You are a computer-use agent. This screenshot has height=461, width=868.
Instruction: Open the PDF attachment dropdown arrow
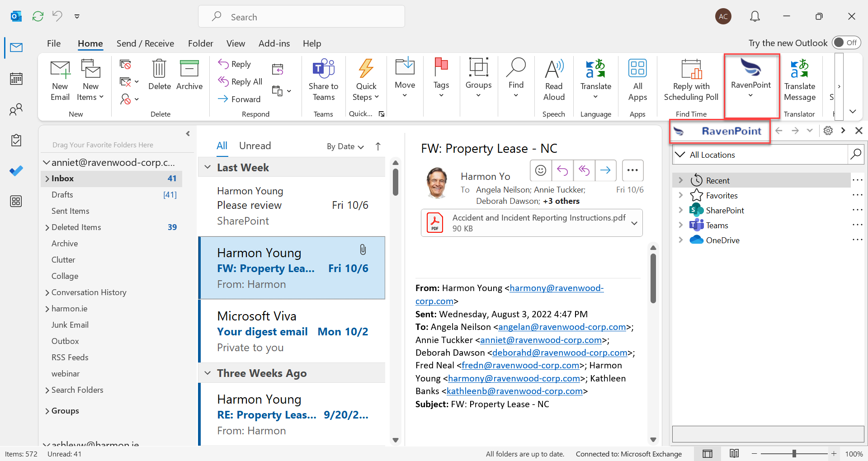tap(634, 223)
